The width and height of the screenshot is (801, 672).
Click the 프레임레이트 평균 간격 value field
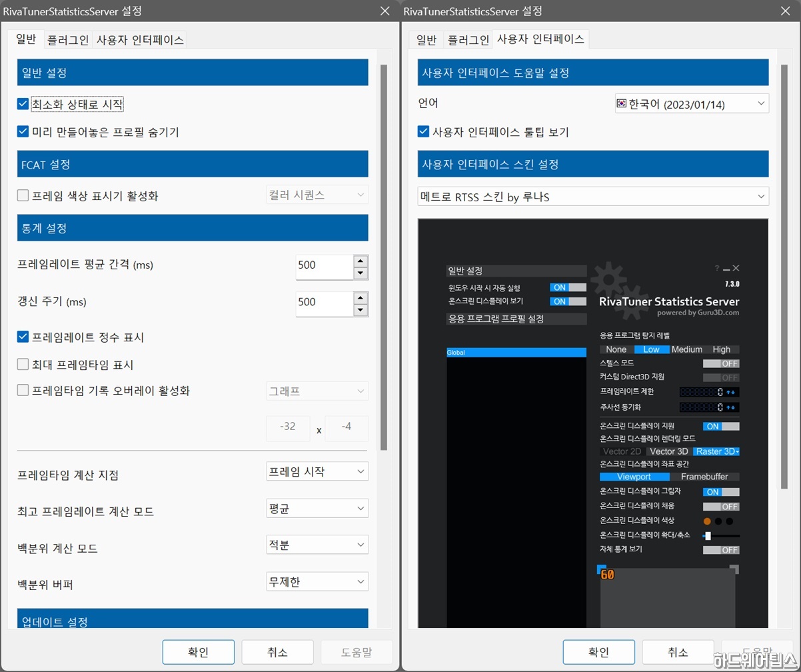(x=325, y=267)
